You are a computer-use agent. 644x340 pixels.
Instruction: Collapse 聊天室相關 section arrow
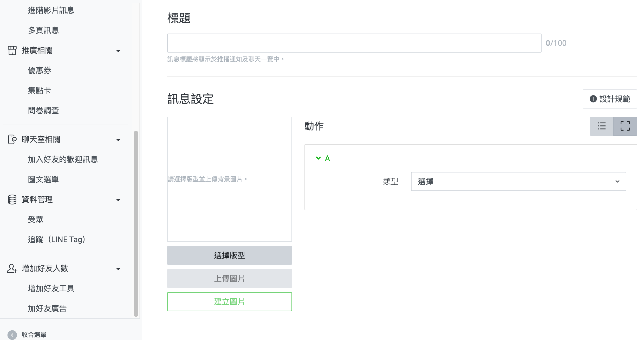(118, 140)
